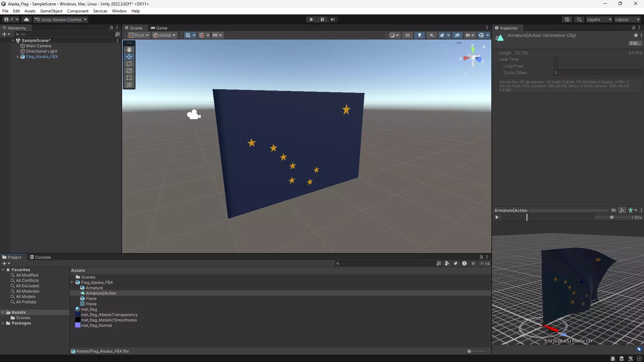Screen dimensions: 644x362
Task: Toggle scene audio mute button
Action: point(431,35)
